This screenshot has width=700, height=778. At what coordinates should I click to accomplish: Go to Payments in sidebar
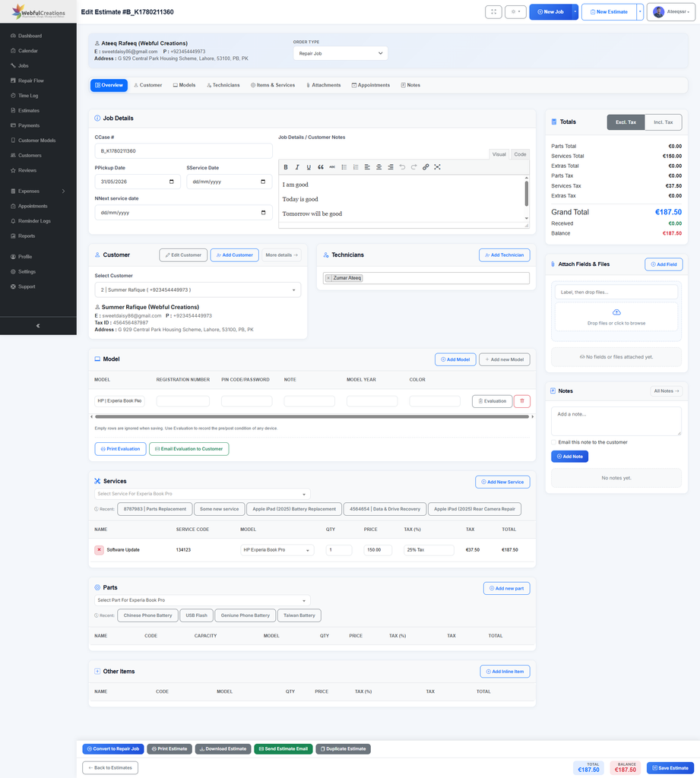29,125
